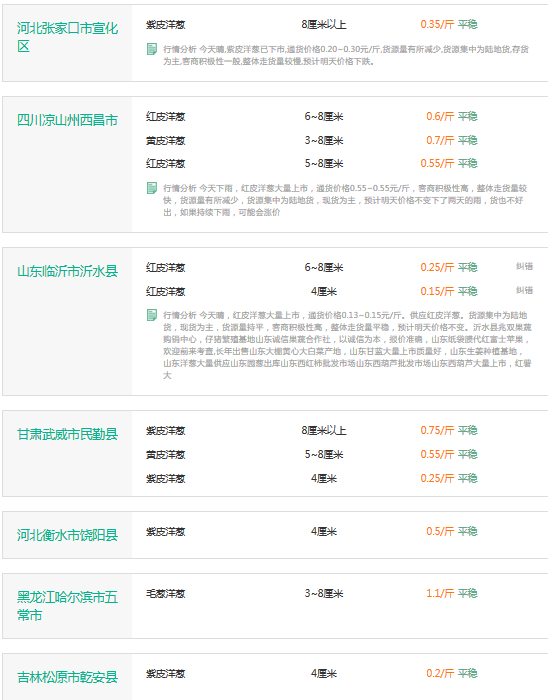This screenshot has width=548, height=700.
Task: Select the 0.7/斤 price for 黄皮洋葱
Action: point(440,141)
